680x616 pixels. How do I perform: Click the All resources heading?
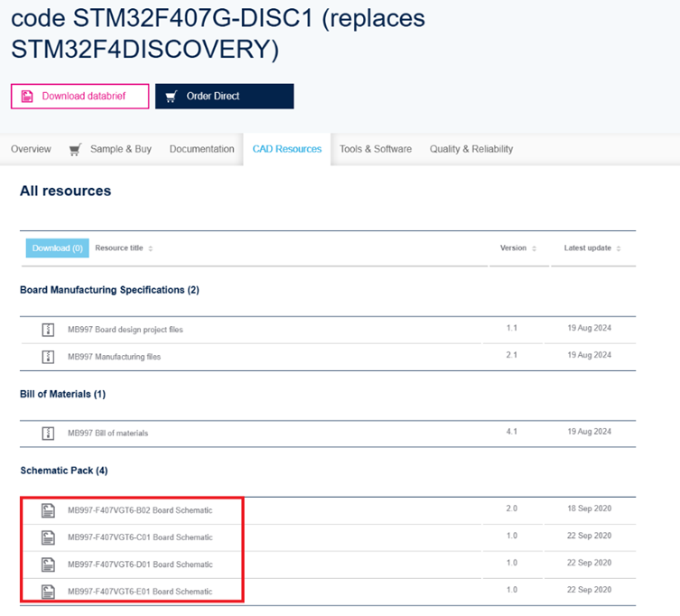tap(66, 191)
